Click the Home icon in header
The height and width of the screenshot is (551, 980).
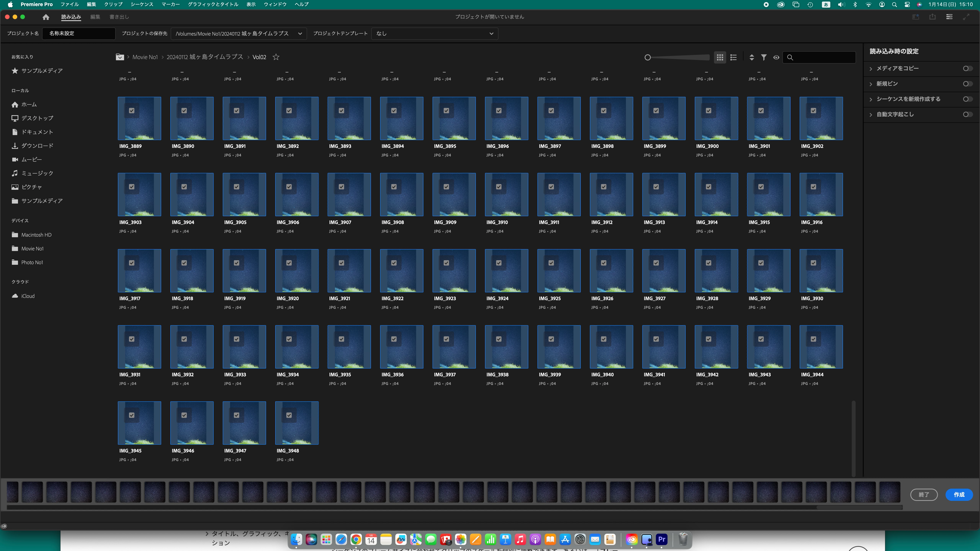[x=46, y=17]
